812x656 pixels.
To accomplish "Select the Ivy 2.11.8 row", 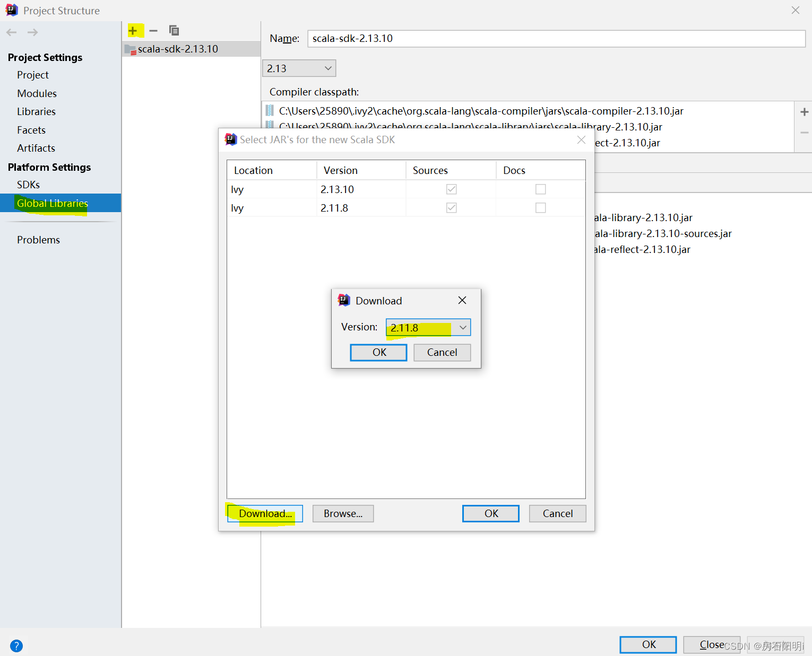I will 406,208.
